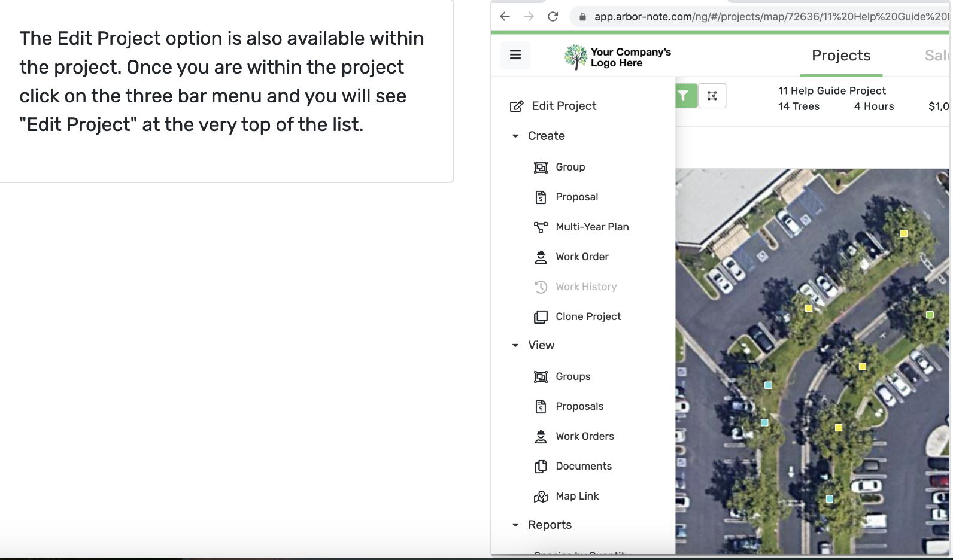This screenshot has width=953, height=560.
Task: Click the Edit Project pencil icon
Action: [x=516, y=106]
